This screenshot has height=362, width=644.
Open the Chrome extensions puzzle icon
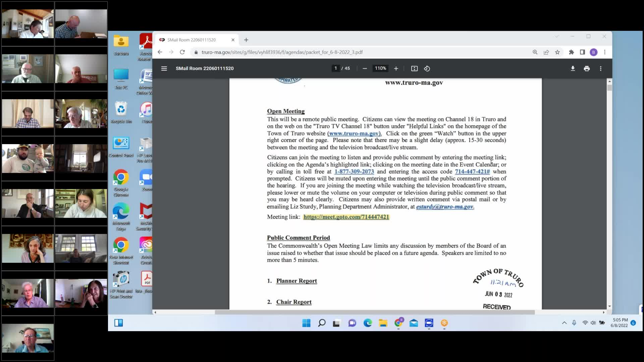[571, 52]
